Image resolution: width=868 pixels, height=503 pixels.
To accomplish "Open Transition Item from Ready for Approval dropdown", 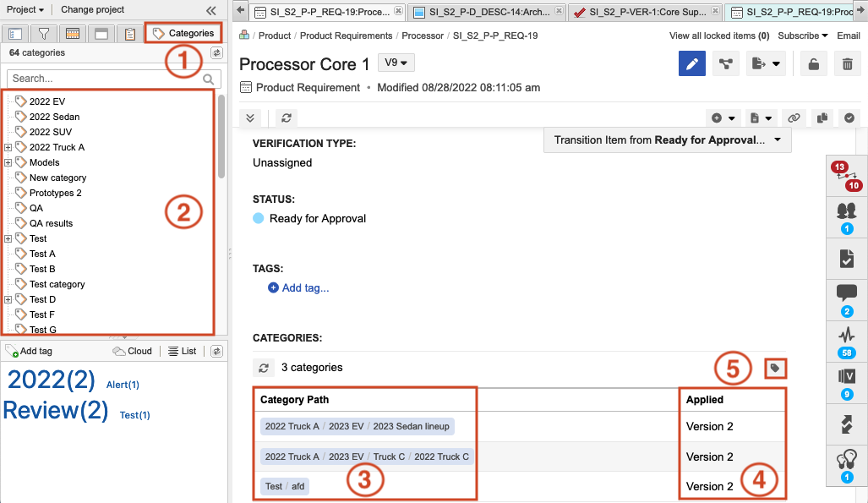I will tap(667, 140).
